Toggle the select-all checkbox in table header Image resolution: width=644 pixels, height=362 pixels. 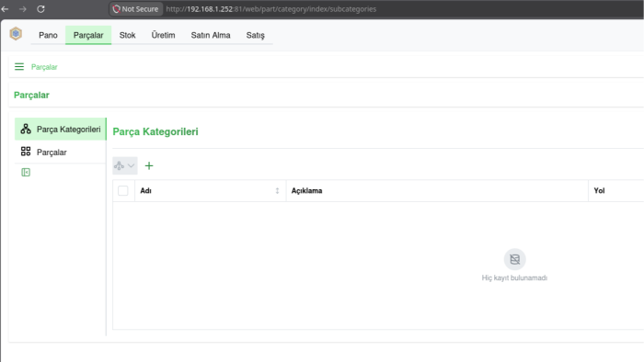tap(122, 190)
